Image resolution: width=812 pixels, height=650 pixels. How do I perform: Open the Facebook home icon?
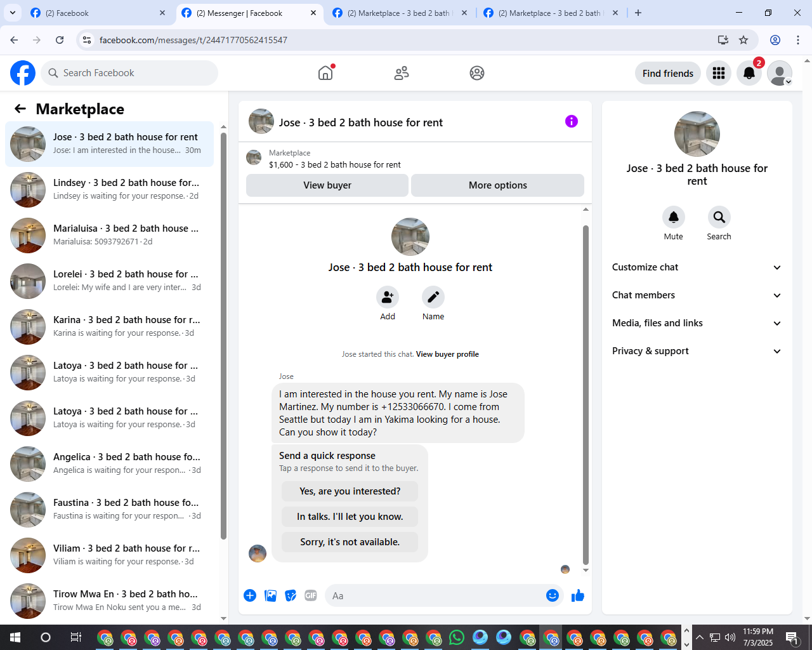pyautogui.click(x=325, y=73)
